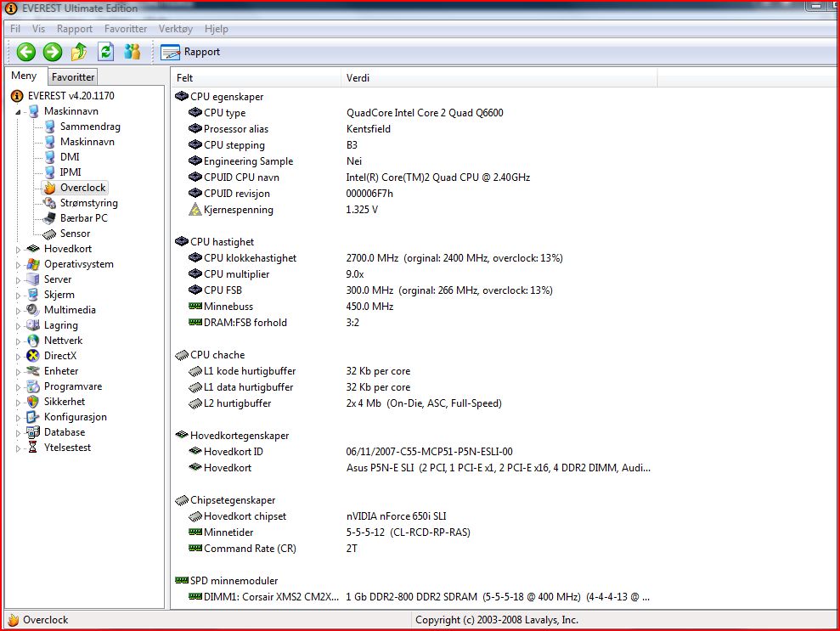Click the Operativsystem Windows flag icon

33,264
